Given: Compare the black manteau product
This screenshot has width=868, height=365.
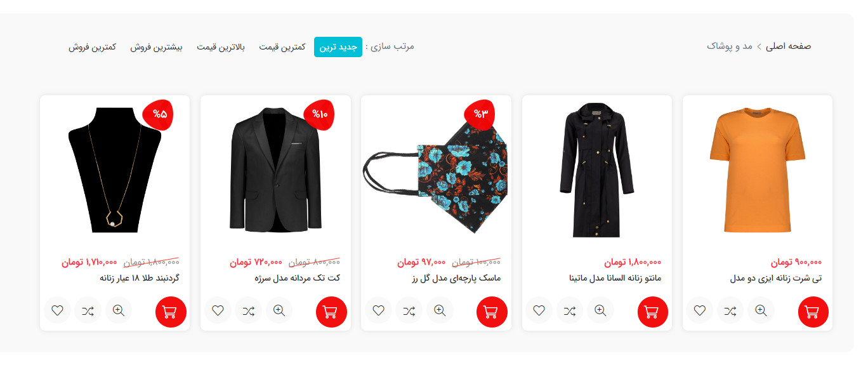Looking at the screenshot, I should 570,310.
